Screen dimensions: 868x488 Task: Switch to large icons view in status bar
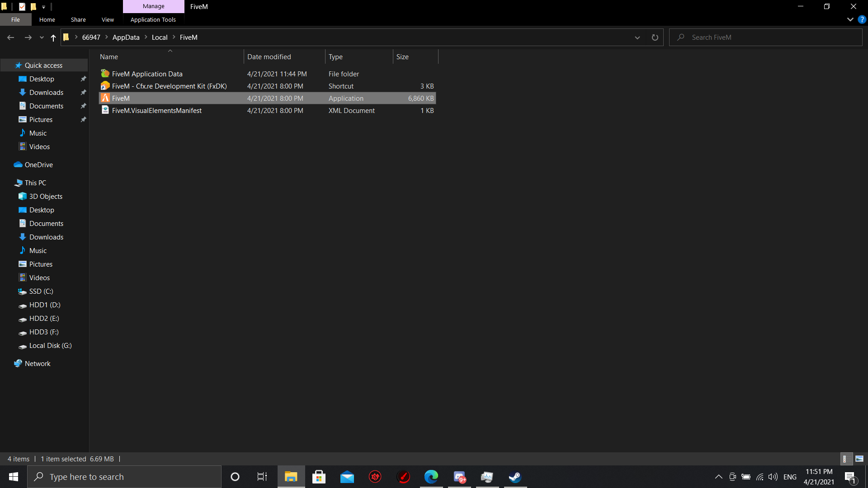[859, 459]
